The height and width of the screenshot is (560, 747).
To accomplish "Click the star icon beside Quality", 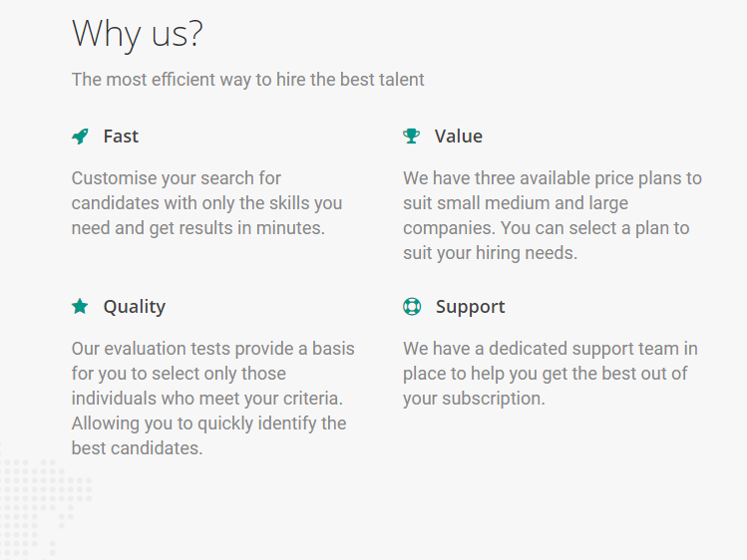I will (x=80, y=307).
